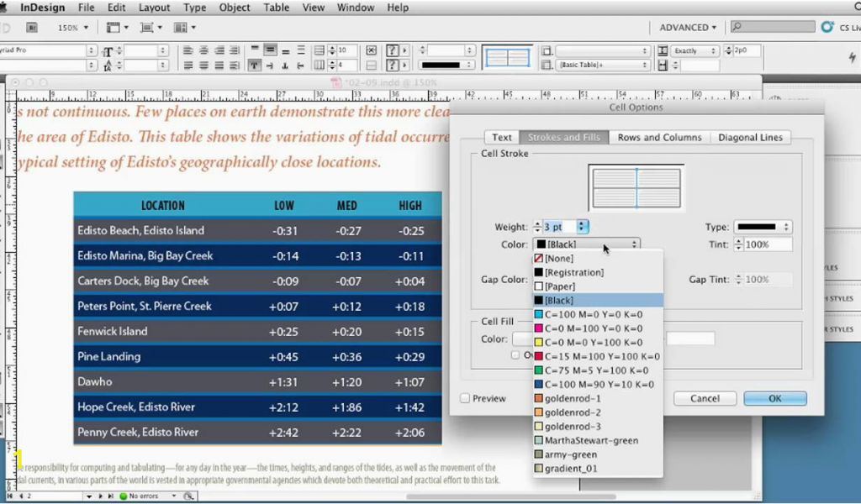Open the View Options icon menu
The image size is (861, 504).
tap(117, 28)
